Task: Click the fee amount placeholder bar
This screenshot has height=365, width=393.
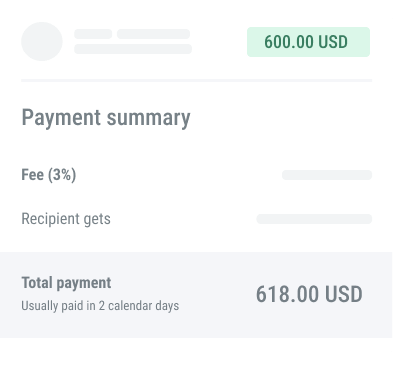Action: 327,175
